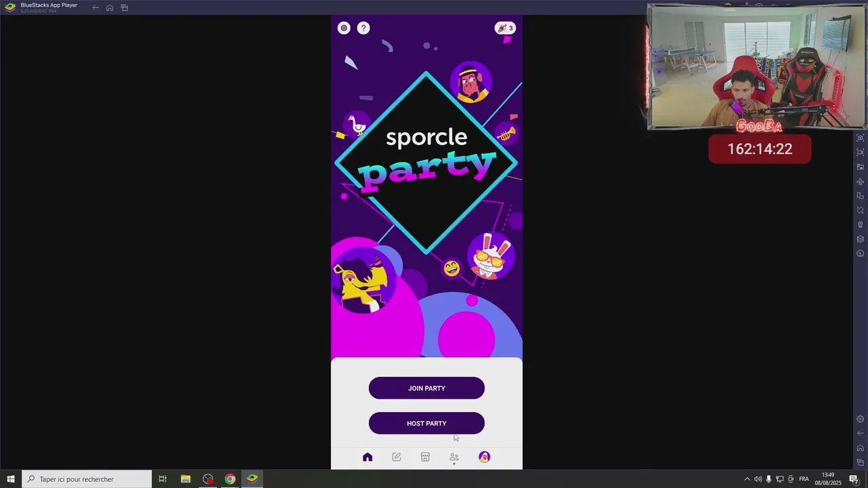Click BlueStacks sidebar airplane mode icon

(861, 182)
